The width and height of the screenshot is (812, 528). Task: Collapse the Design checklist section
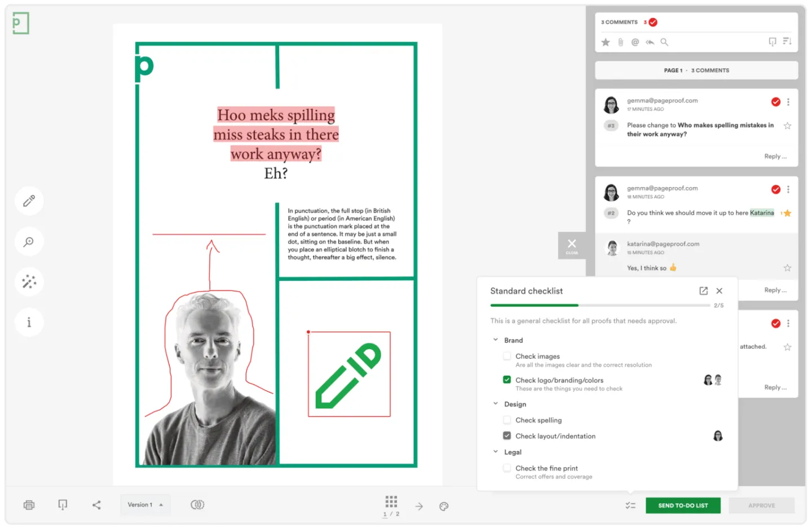(x=496, y=404)
